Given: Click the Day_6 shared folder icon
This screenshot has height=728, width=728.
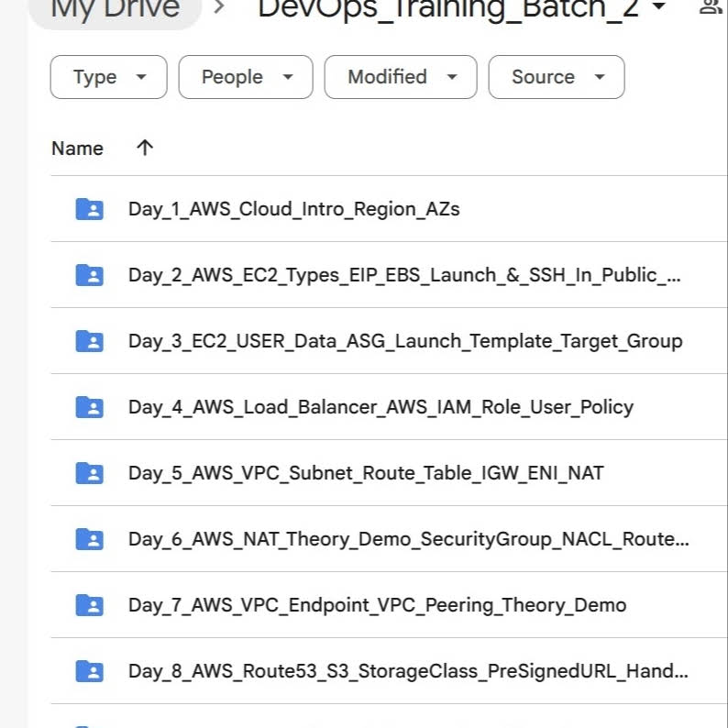Looking at the screenshot, I should [89, 538].
